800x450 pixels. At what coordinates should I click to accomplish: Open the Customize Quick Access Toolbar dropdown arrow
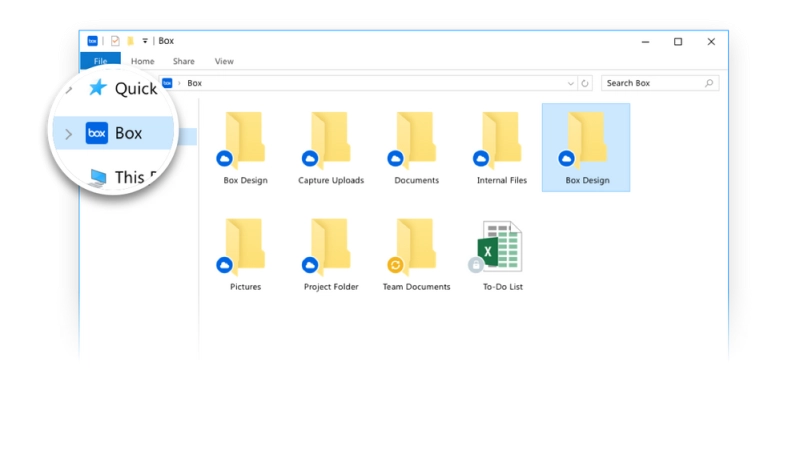(x=145, y=41)
